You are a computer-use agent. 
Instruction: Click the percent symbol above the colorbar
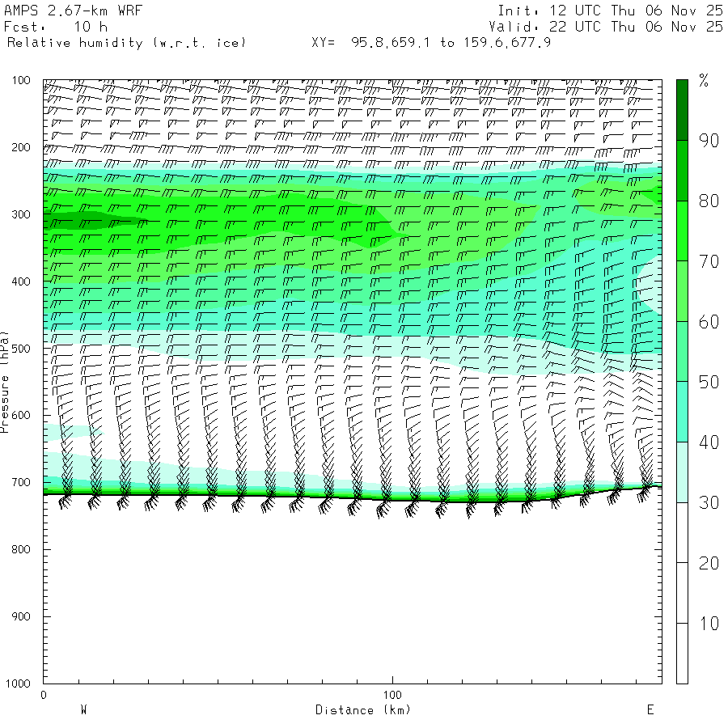pos(704,80)
